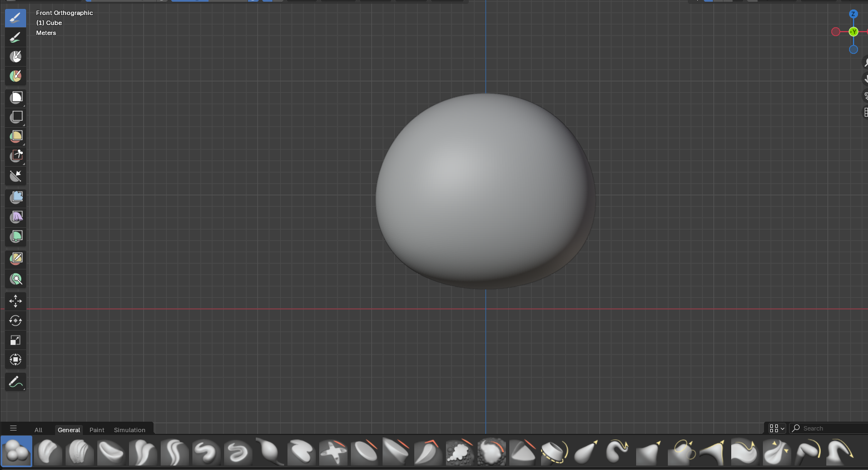Switch to the Paint tab
868x470 pixels.
97,429
